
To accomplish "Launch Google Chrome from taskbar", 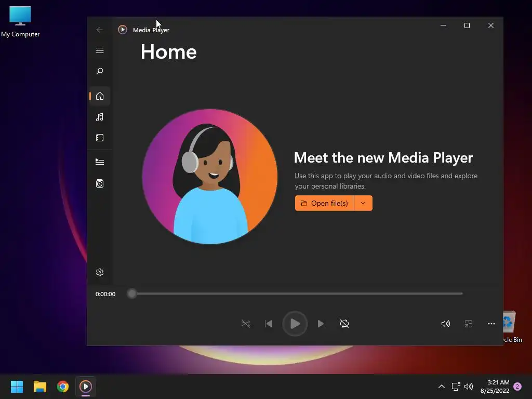I will 63,387.
